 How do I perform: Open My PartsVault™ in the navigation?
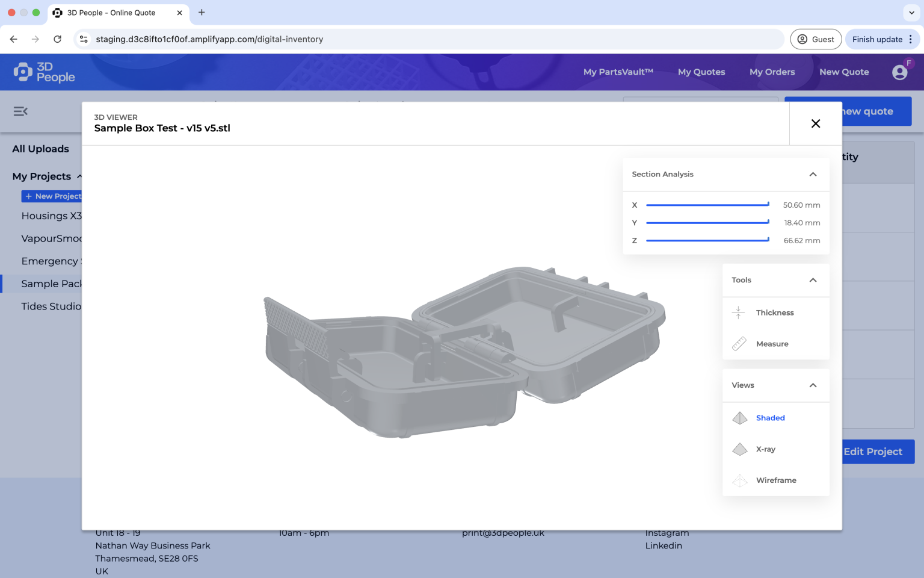point(618,72)
